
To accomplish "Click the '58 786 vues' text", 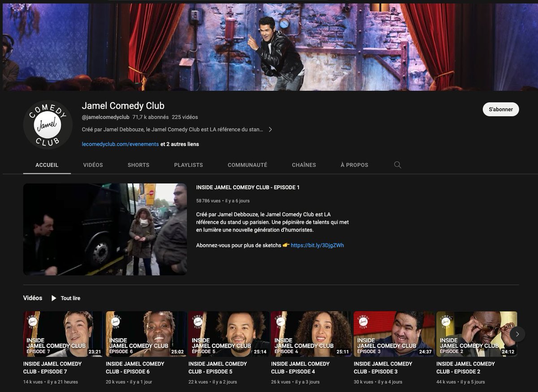I will 208,201.
